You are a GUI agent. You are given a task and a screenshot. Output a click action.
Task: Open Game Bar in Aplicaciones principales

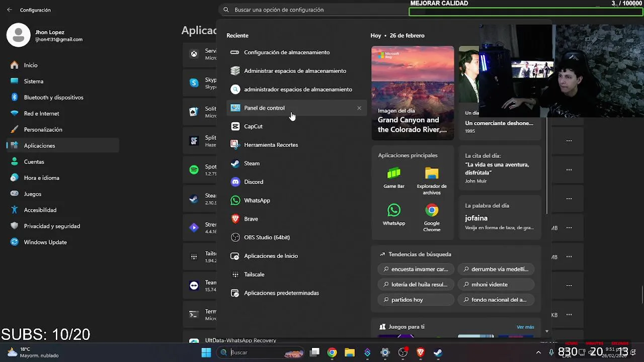(394, 178)
